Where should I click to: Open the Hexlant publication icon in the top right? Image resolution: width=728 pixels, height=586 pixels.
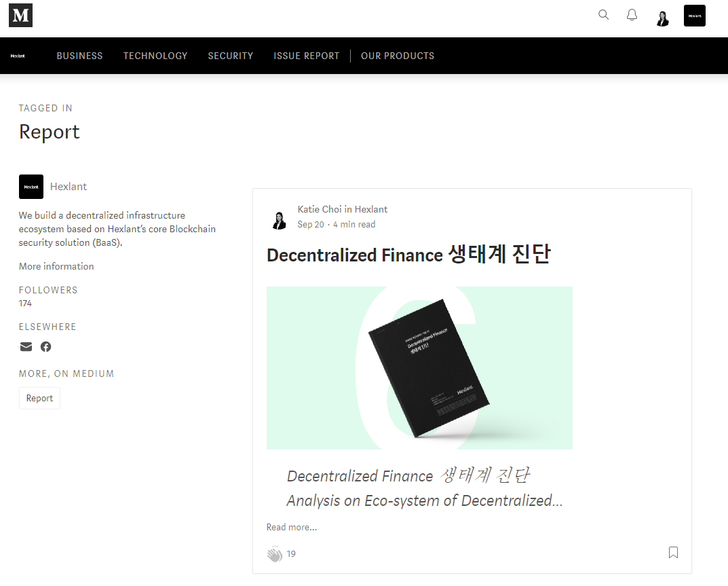coord(695,16)
